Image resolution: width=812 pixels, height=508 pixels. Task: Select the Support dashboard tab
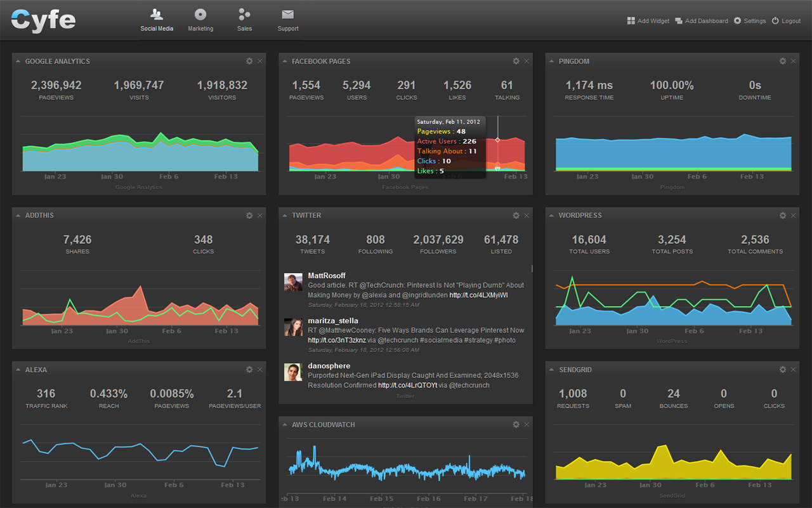(288, 20)
